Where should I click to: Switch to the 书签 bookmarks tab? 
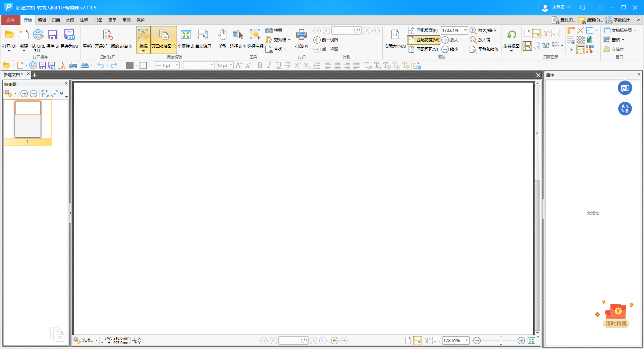98,20
